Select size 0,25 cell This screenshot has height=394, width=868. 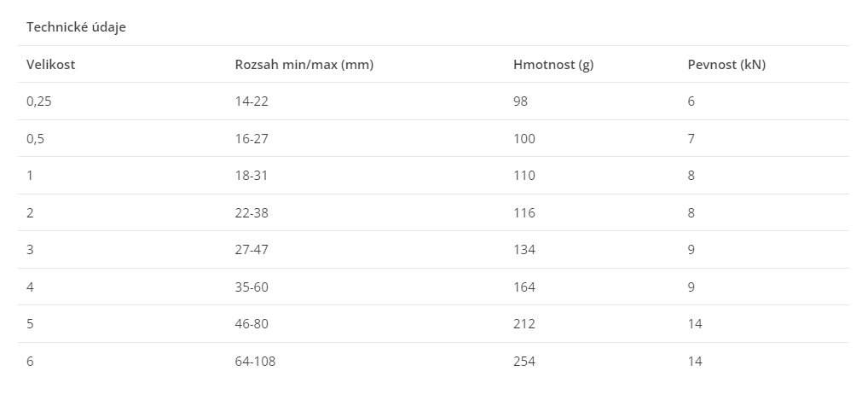pos(39,101)
